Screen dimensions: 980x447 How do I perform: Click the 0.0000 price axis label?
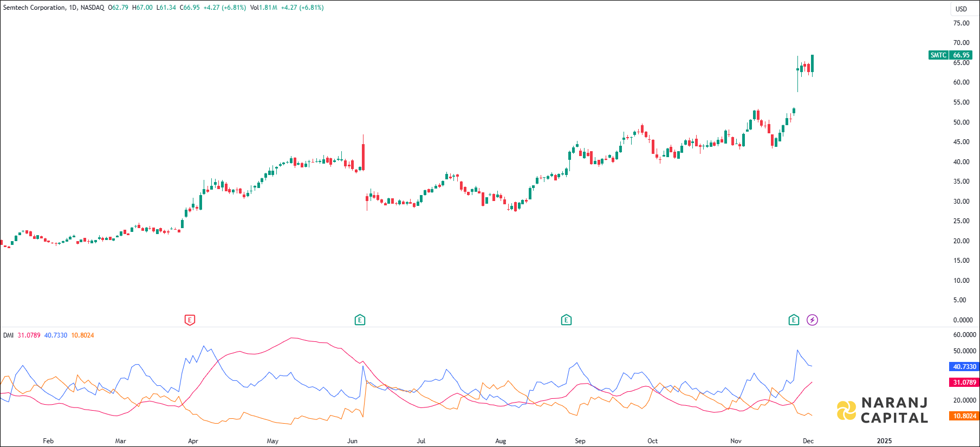(x=963, y=320)
